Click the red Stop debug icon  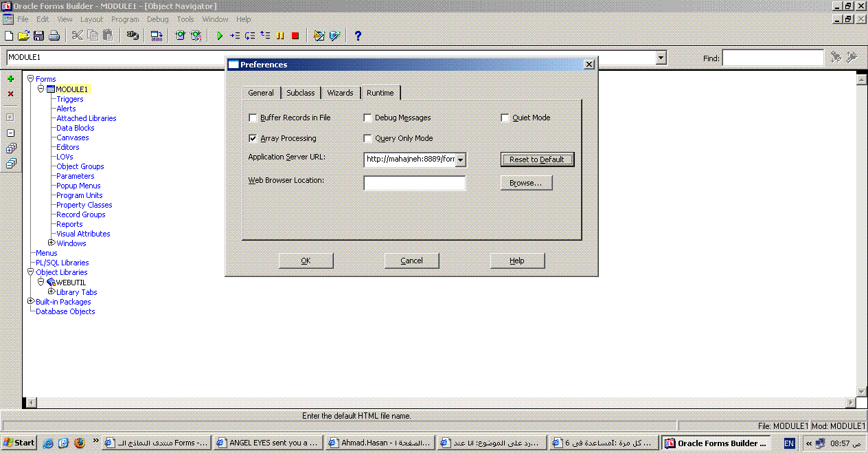[295, 36]
